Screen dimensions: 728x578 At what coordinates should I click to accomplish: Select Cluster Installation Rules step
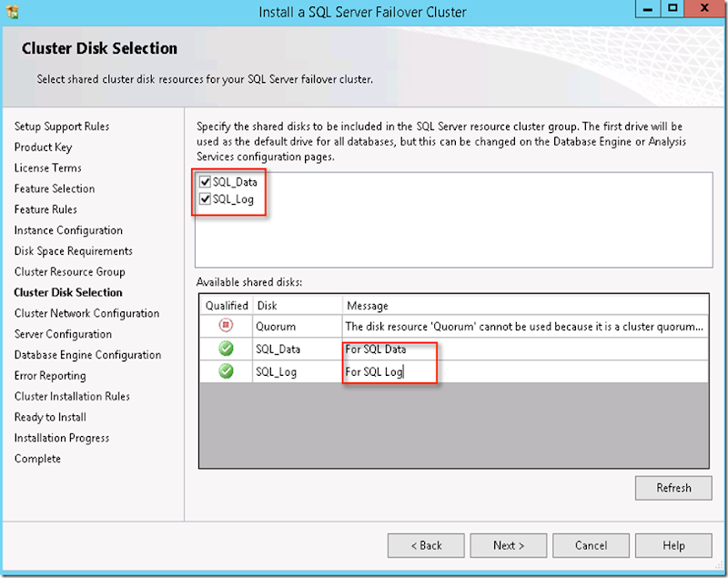click(x=72, y=397)
